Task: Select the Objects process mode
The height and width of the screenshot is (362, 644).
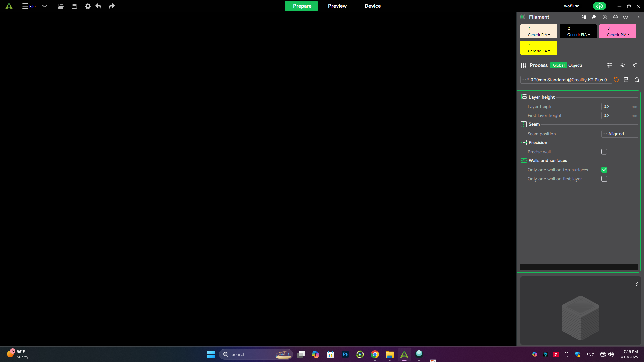Action: click(x=575, y=65)
